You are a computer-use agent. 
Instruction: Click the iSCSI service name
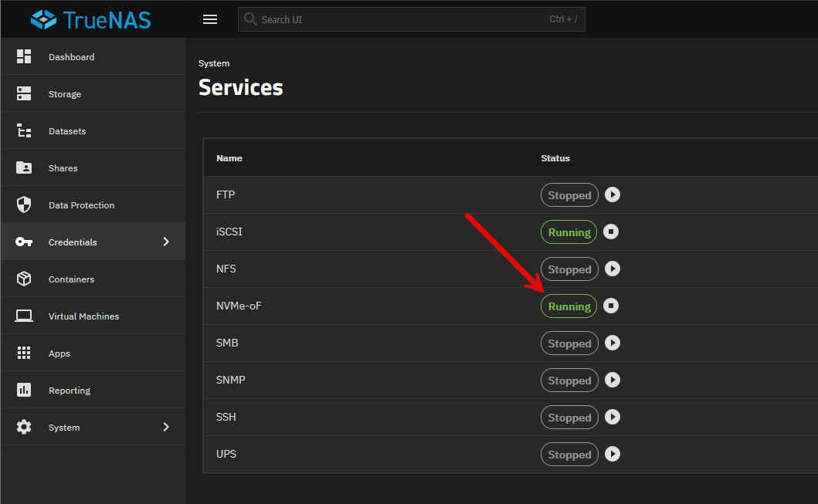pos(229,232)
